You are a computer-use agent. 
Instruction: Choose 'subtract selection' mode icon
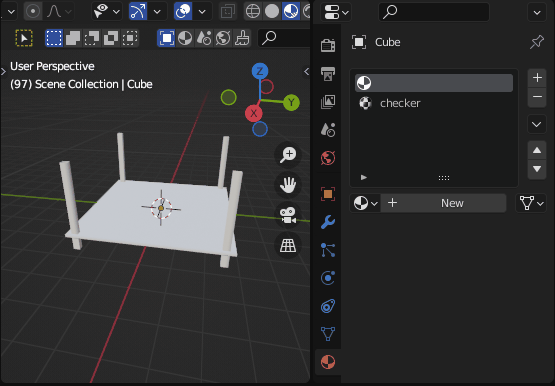pyautogui.click(x=92, y=38)
